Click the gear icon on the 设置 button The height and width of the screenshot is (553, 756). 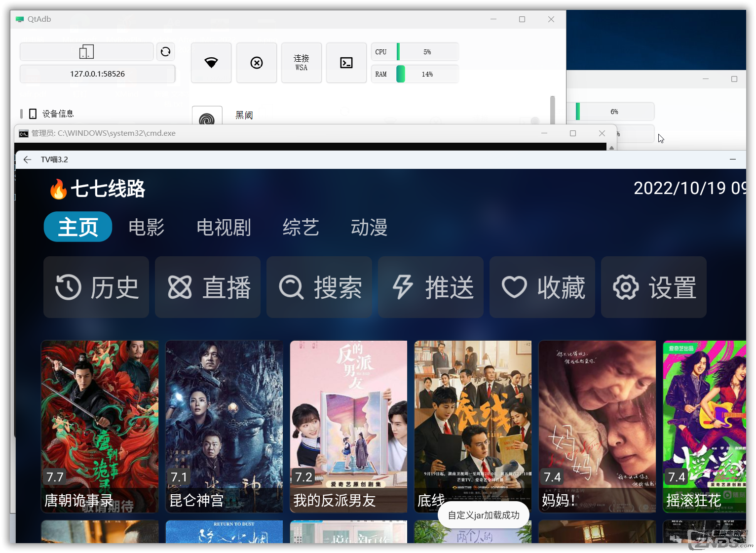626,287
